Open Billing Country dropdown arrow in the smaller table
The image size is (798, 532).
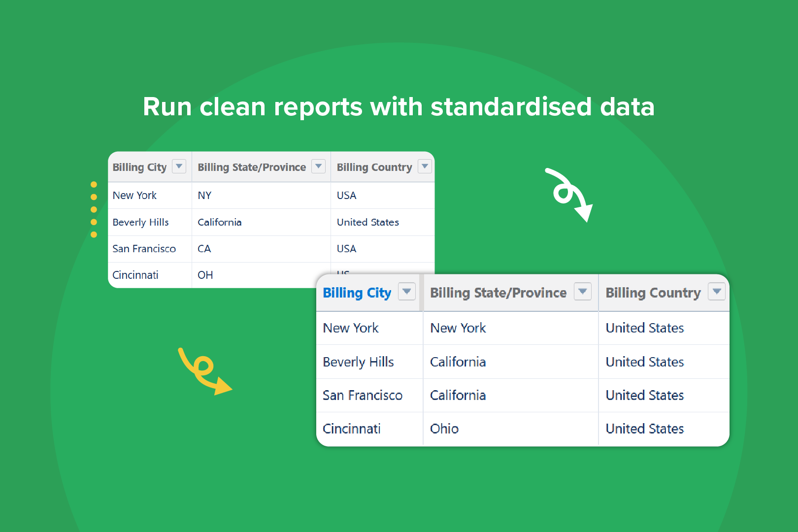tap(425, 166)
